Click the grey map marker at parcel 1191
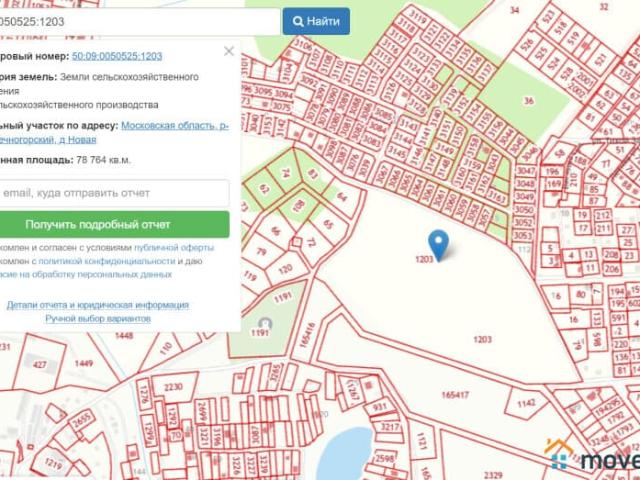640x480 pixels. pos(264,325)
